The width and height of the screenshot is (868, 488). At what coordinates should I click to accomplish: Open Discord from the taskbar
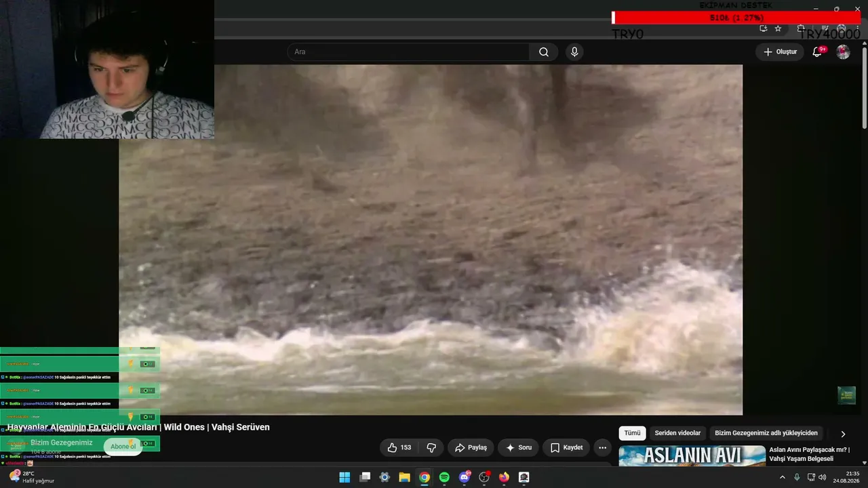[465, 477]
